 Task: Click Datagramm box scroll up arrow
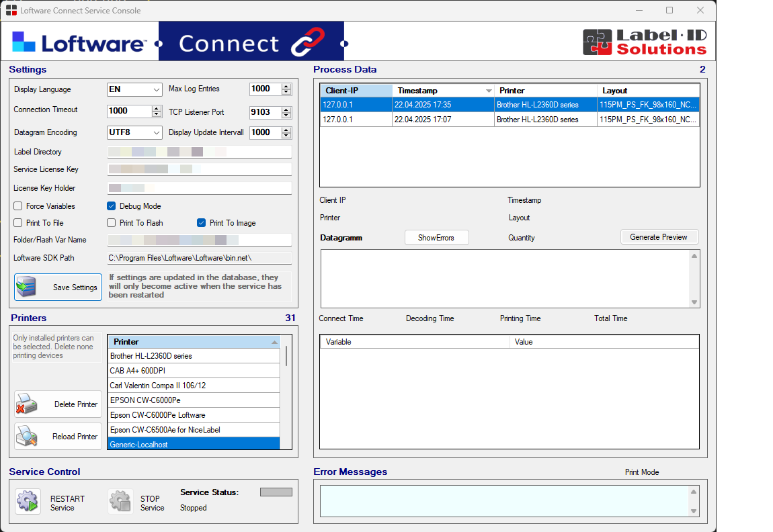click(694, 256)
